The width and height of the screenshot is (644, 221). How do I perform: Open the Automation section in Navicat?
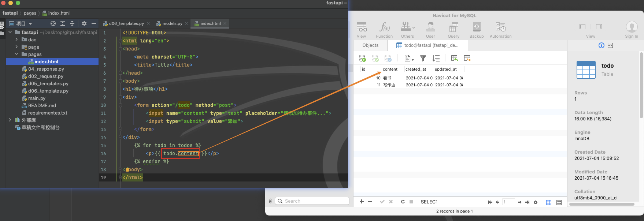(x=500, y=27)
